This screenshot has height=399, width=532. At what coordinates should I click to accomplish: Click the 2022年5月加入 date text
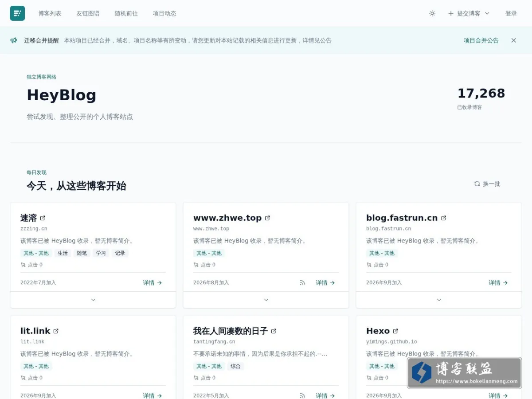click(211, 395)
